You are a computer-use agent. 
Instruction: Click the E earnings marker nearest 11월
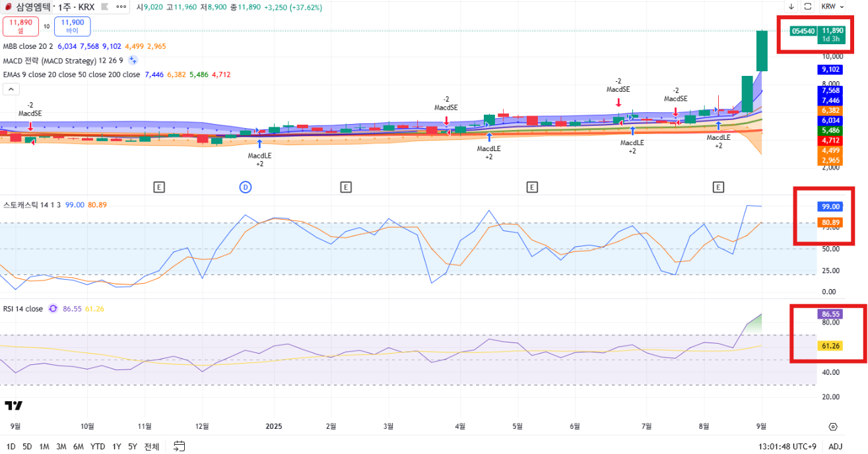[158, 187]
